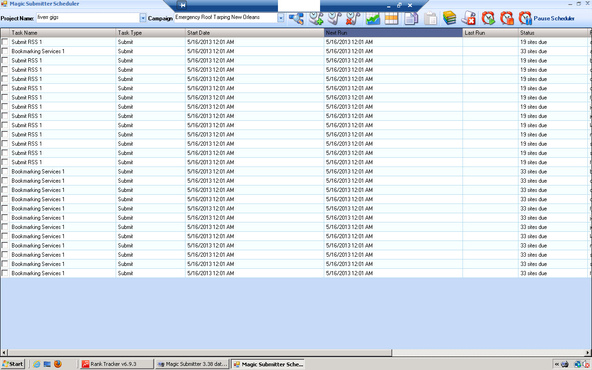
Task: Open the orange grid table icon
Action: (x=392, y=18)
